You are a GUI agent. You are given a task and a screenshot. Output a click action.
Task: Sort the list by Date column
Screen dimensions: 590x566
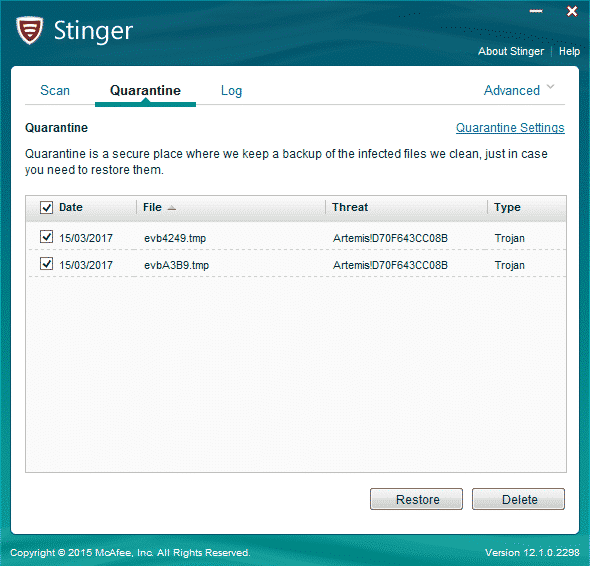coord(71,207)
